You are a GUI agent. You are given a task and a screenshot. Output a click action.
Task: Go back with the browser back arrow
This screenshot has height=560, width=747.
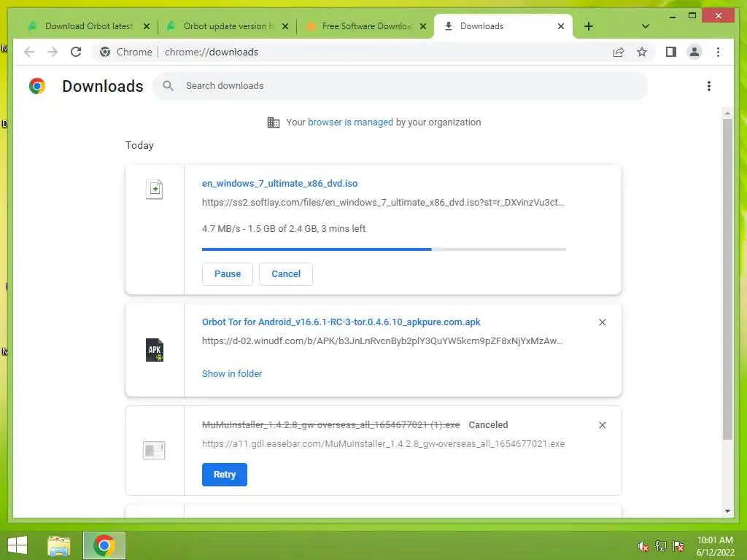pyautogui.click(x=29, y=52)
